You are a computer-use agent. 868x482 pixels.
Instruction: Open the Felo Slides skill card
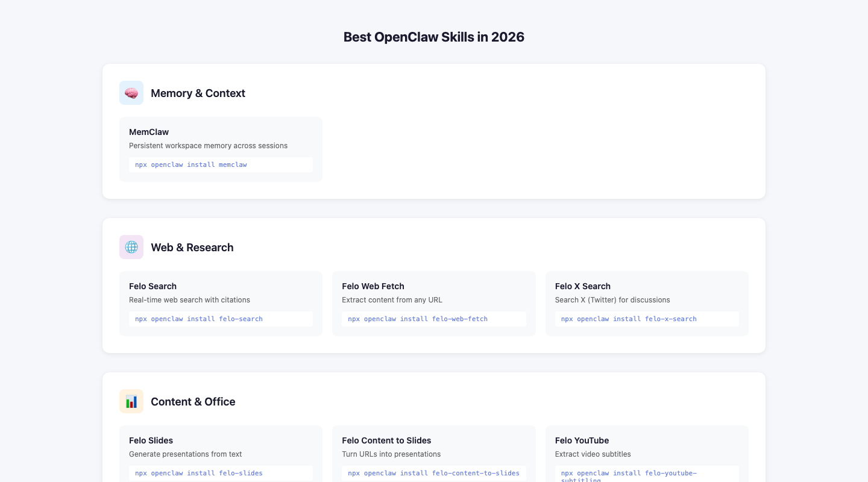tap(151, 440)
